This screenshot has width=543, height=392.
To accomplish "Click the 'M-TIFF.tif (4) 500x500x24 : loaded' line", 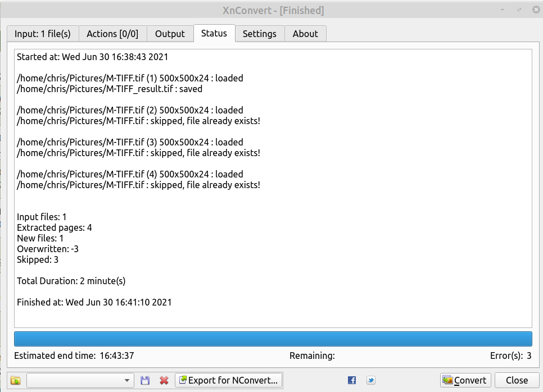I will 130,174.
